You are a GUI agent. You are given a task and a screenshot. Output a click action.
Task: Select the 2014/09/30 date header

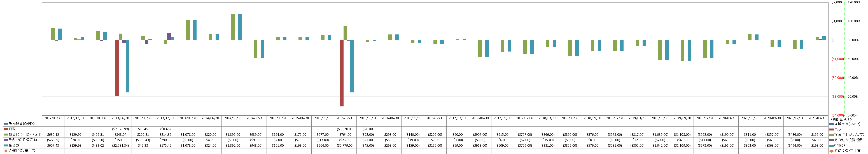tap(233, 118)
